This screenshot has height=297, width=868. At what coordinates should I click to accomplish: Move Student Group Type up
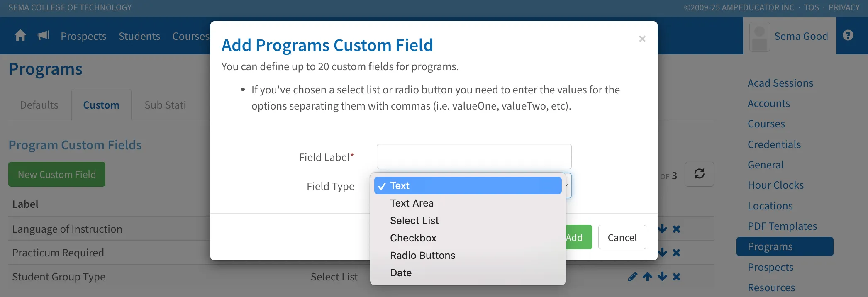click(x=648, y=277)
